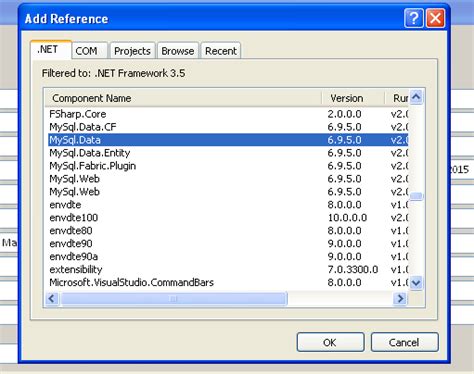Click the Cancel button

404,342
